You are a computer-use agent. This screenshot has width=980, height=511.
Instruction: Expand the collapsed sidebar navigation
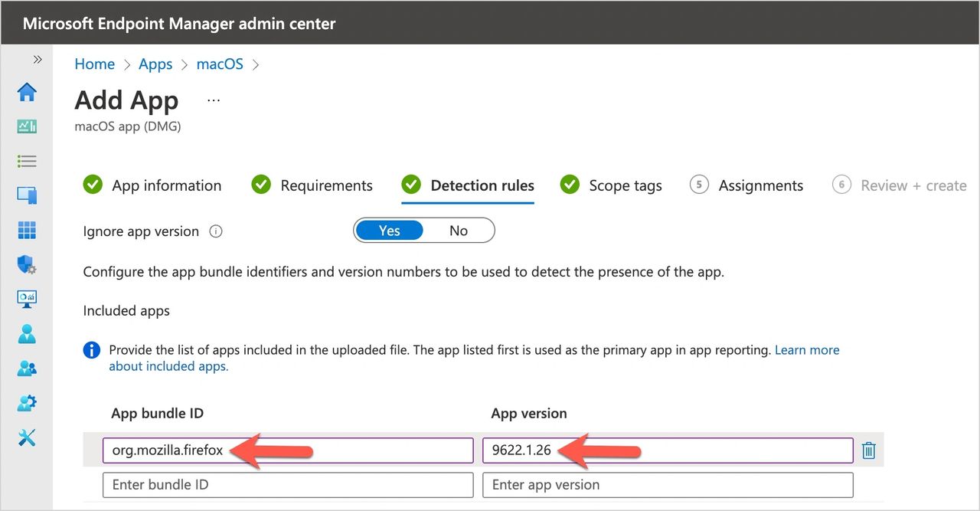(x=37, y=60)
